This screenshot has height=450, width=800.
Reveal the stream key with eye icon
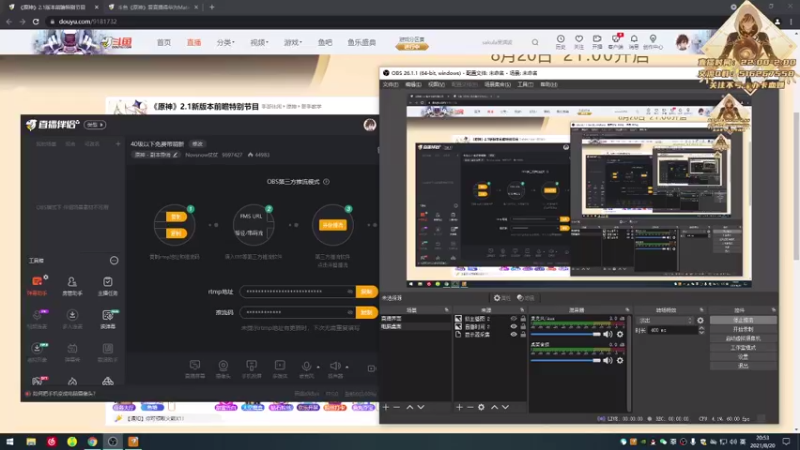pyautogui.click(x=350, y=312)
